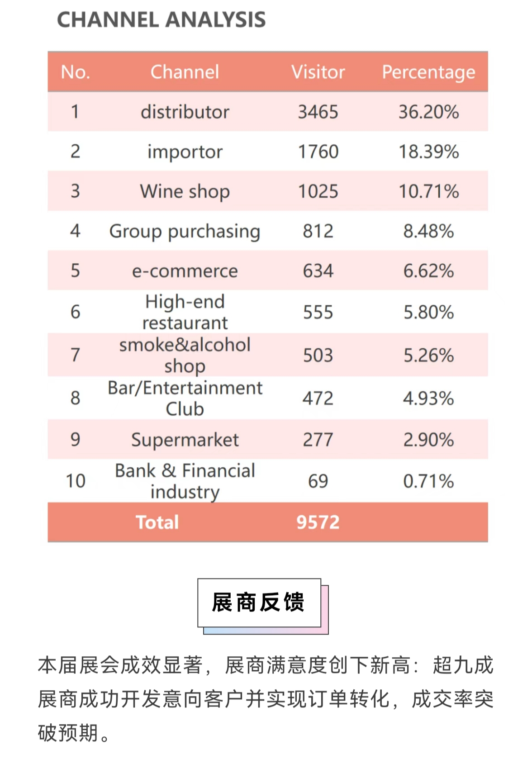Click the distributor percentage 36.20%
The image size is (532, 759).
click(428, 112)
